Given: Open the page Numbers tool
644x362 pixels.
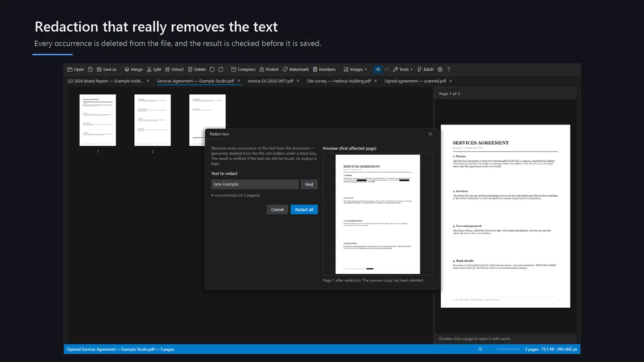Looking at the screenshot, I should (324, 69).
